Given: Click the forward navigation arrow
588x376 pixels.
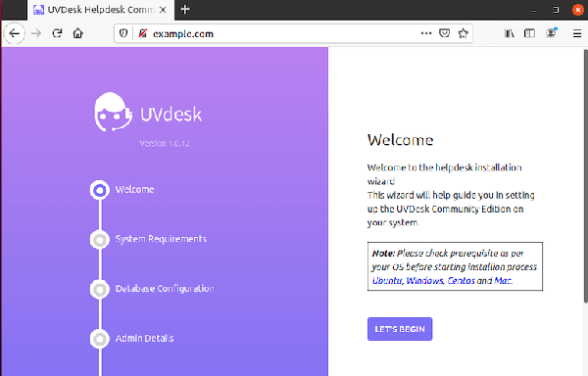Looking at the screenshot, I should [36, 33].
